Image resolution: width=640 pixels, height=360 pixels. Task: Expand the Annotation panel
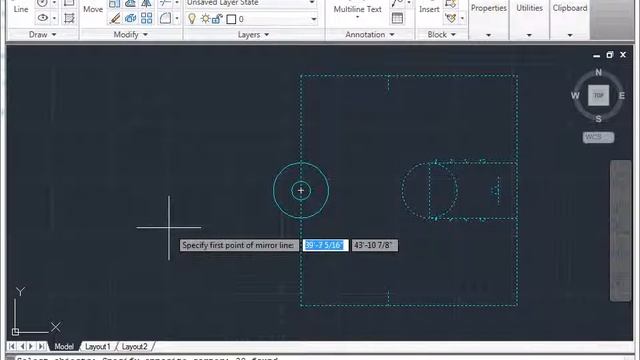[x=370, y=35]
